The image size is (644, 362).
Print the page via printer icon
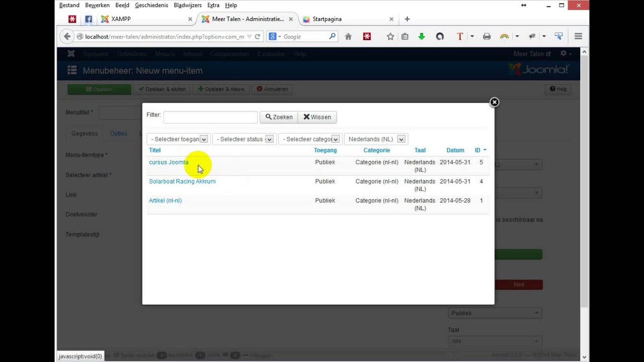click(487, 36)
